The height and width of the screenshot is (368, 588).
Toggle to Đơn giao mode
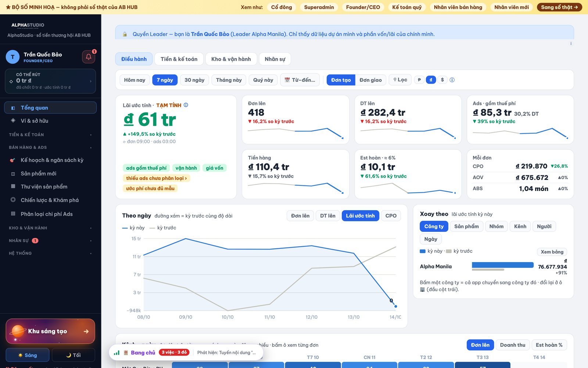pyautogui.click(x=370, y=80)
